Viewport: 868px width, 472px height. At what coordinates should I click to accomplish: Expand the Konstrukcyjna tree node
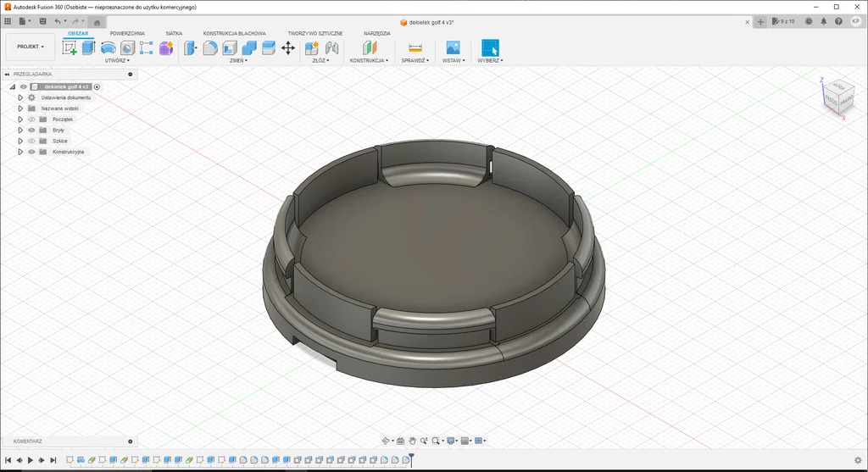click(x=20, y=152)
